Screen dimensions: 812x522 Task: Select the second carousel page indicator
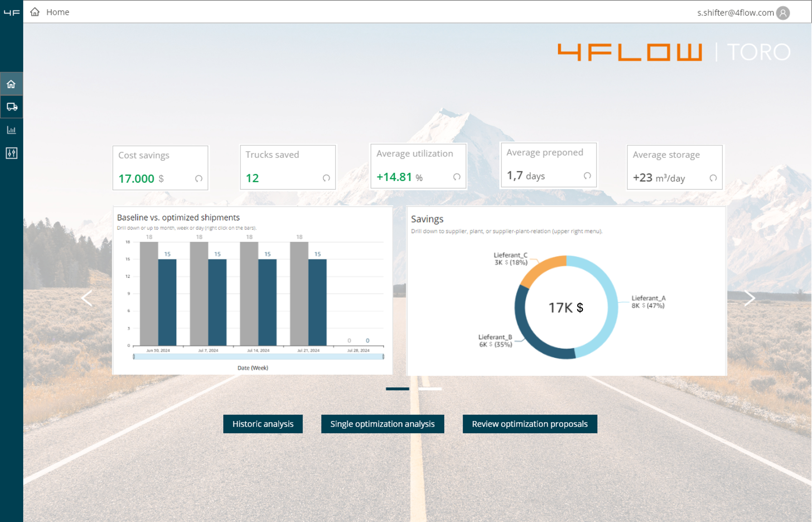[x=430, y=389]
